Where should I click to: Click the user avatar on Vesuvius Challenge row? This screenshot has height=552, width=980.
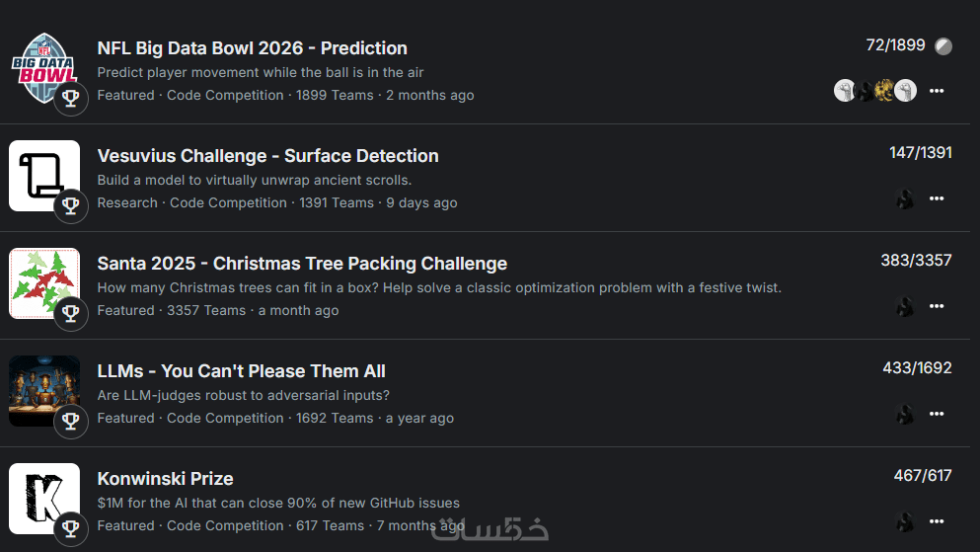[904, 199]
